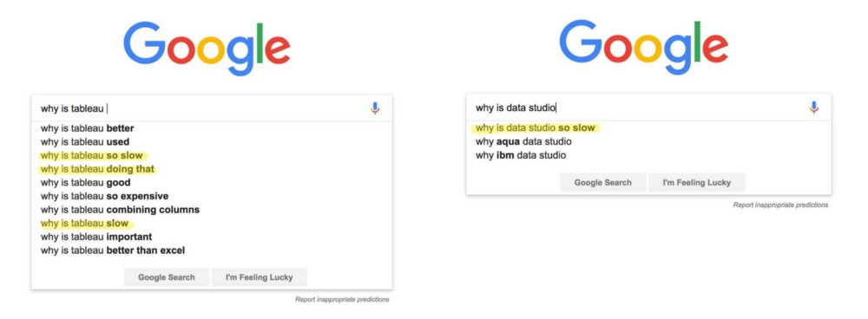Screen dimensions: 868x319
Task: Select suggestion 'why is tableau used'
Action: pyautogui.click(x=85, y=142)
